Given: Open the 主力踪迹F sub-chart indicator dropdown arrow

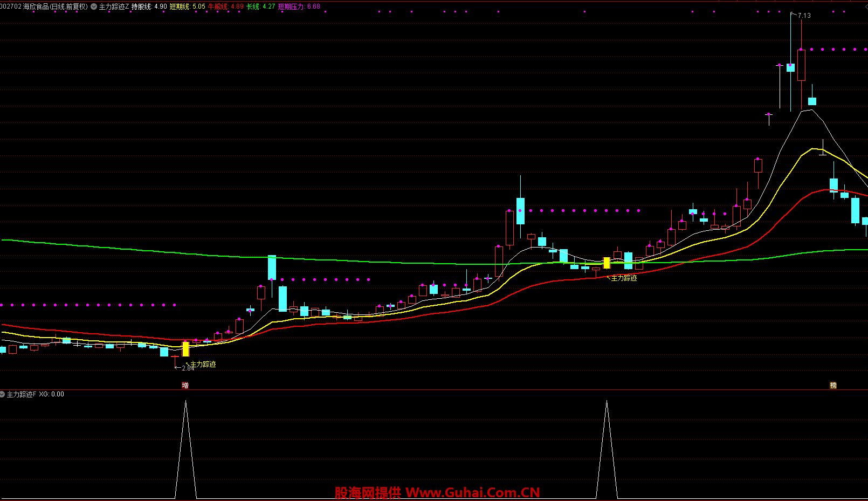Looking at the screenshot, I should [x=3, y=395].
